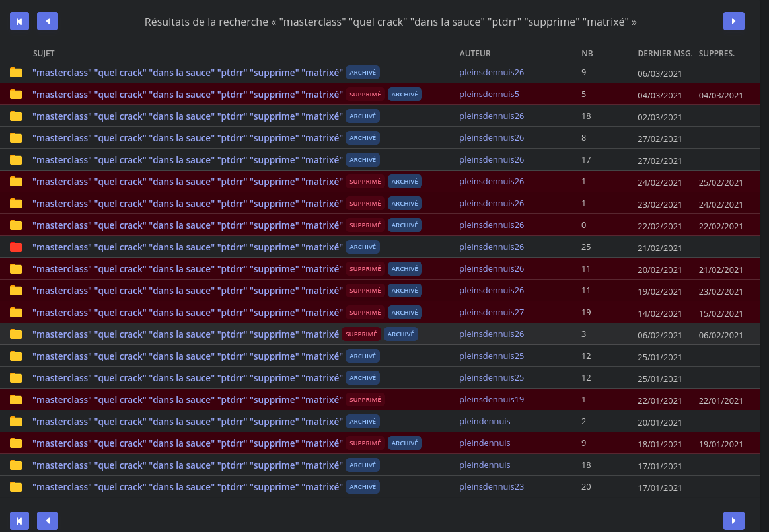
Task: Click folder icon of pleinsdennuis27 topic
Action: pos(16,313)
